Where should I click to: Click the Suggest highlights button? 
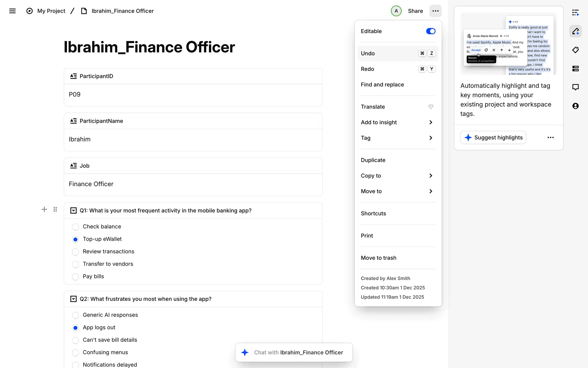(x=493, y=138)
